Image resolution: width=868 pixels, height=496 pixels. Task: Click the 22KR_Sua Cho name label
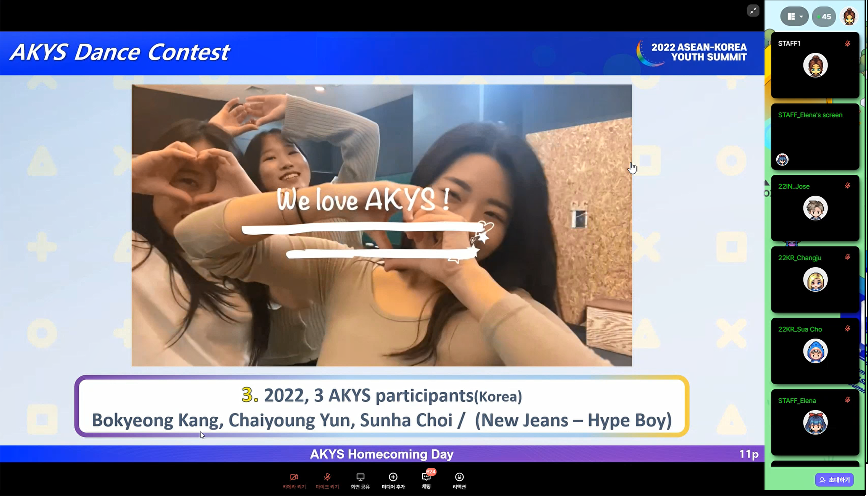pos(800,329)
